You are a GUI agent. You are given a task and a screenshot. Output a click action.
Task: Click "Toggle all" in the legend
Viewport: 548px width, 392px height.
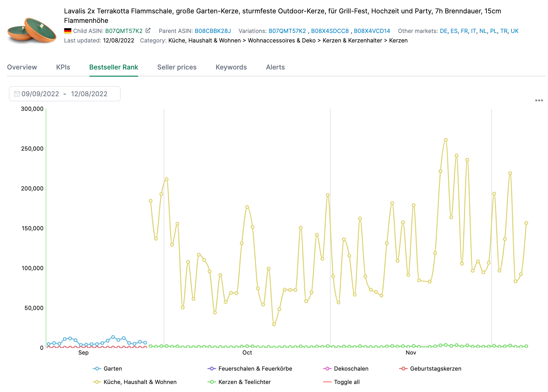pyautogui.click(x=347, y=382)
